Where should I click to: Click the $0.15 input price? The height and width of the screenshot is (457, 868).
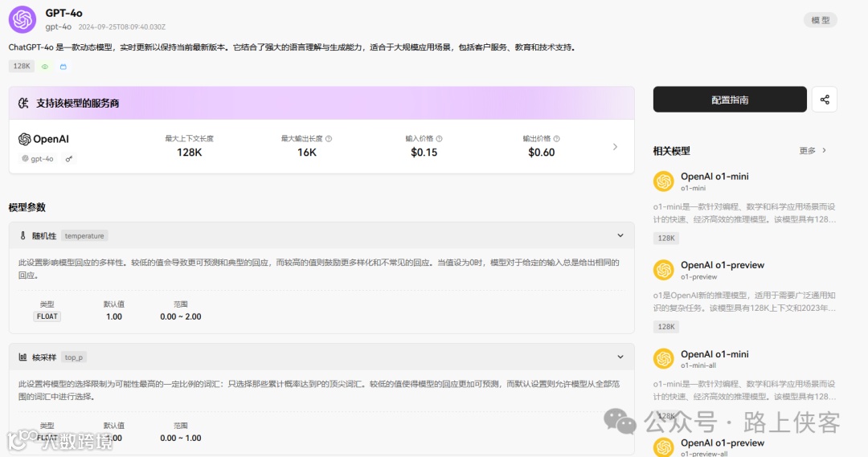tap(424, 152)
